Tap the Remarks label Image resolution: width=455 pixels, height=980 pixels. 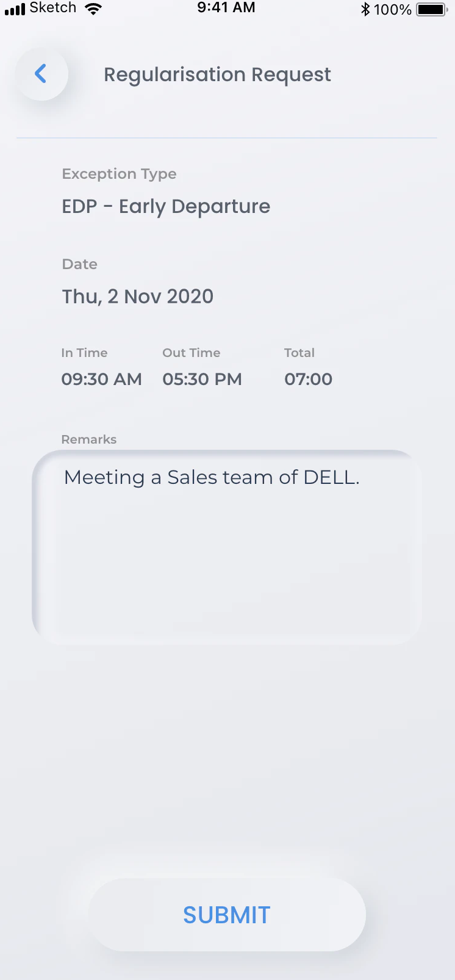[x=88, y=439]
